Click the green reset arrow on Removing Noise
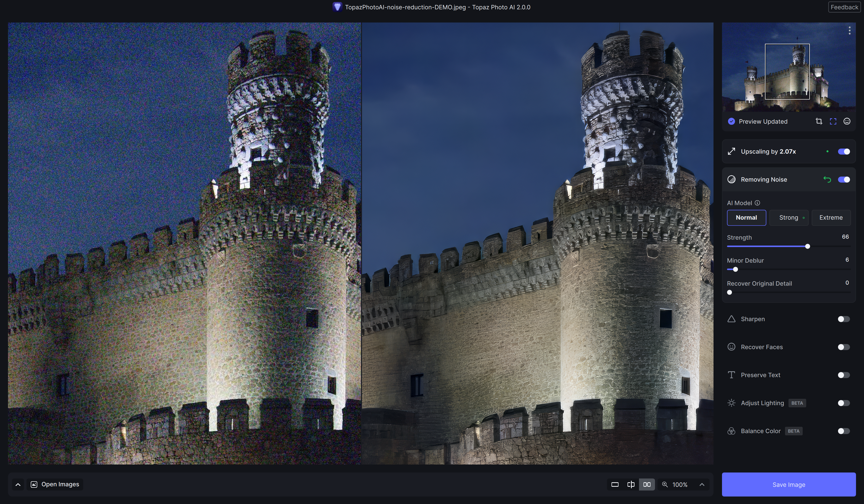This screenshot has height=504, width=864. pyautogui.click(x=827, y=180)
